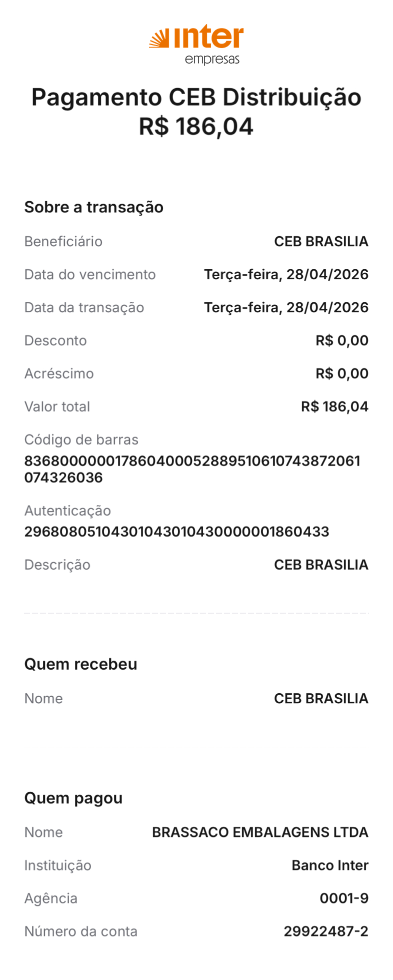The width and height of the screenshot is (393, 980).
Task: Click the Sobre a transação heading
Action: tap(94, 207)
